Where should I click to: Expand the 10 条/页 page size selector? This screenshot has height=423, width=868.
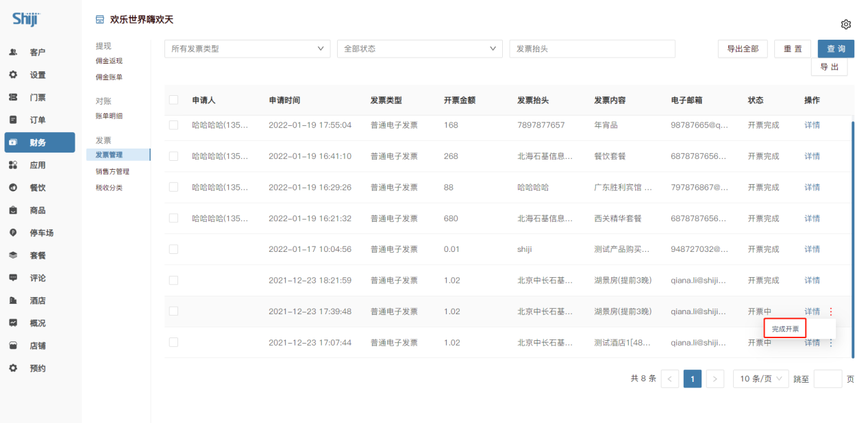click(760, 379)
